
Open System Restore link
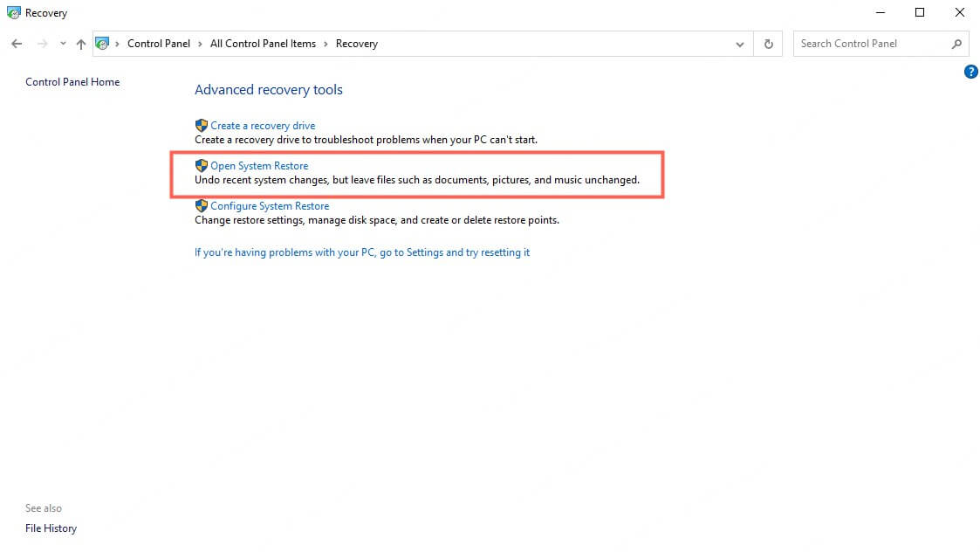tap(259, 166)
